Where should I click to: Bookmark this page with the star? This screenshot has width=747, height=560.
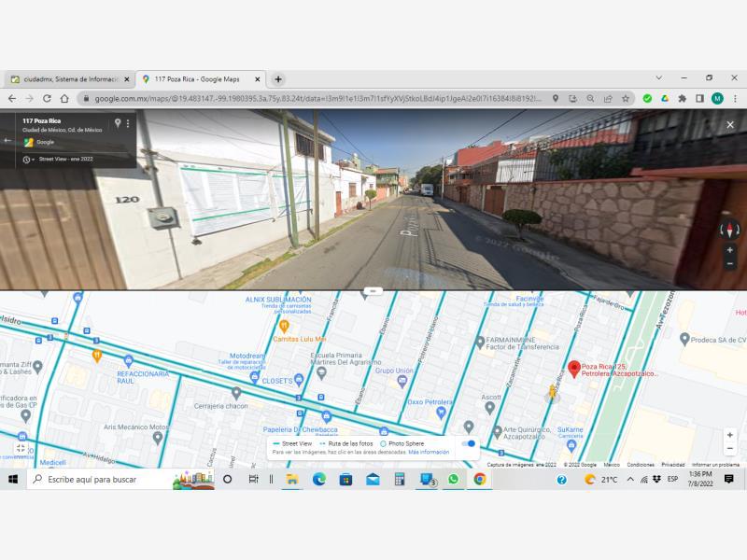626,99
